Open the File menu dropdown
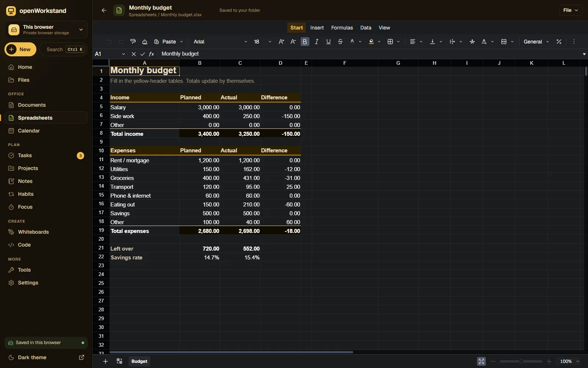Screen dimensions: 588x368 click(571, 10)
